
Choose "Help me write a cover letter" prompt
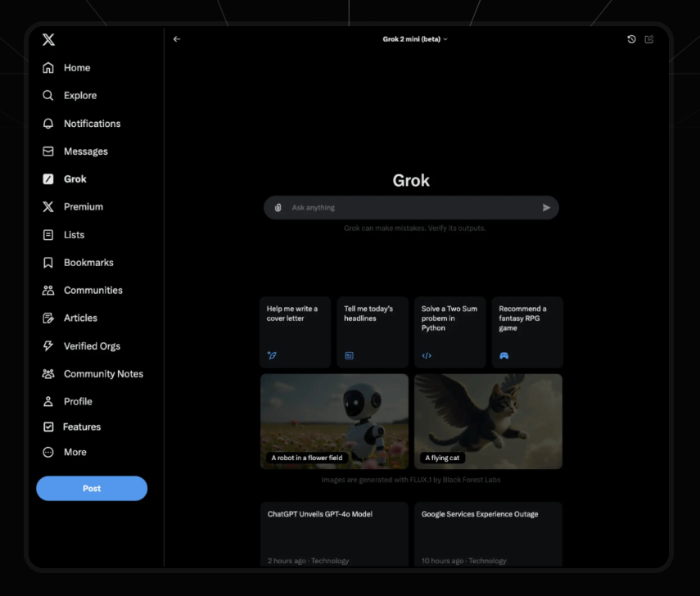296,332
